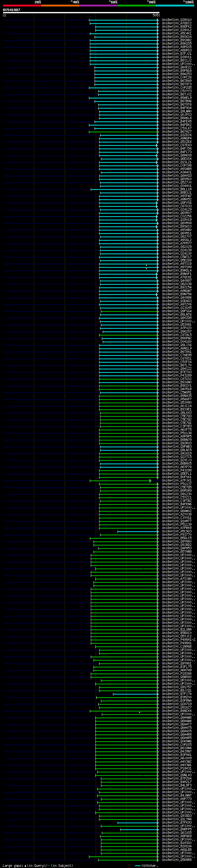Click hit label UniRef100_Q6A4W6
197x868 pixels.
pyautogui.click(x=177, y=717)
